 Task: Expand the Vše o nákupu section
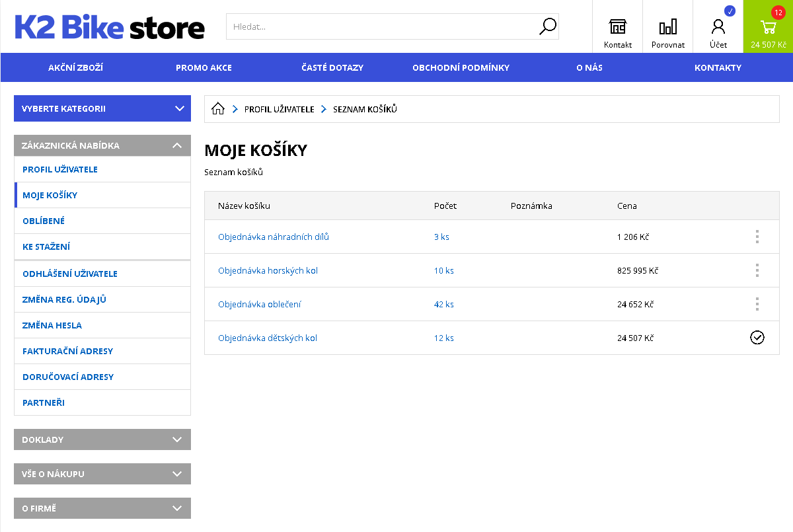(102, 474)
